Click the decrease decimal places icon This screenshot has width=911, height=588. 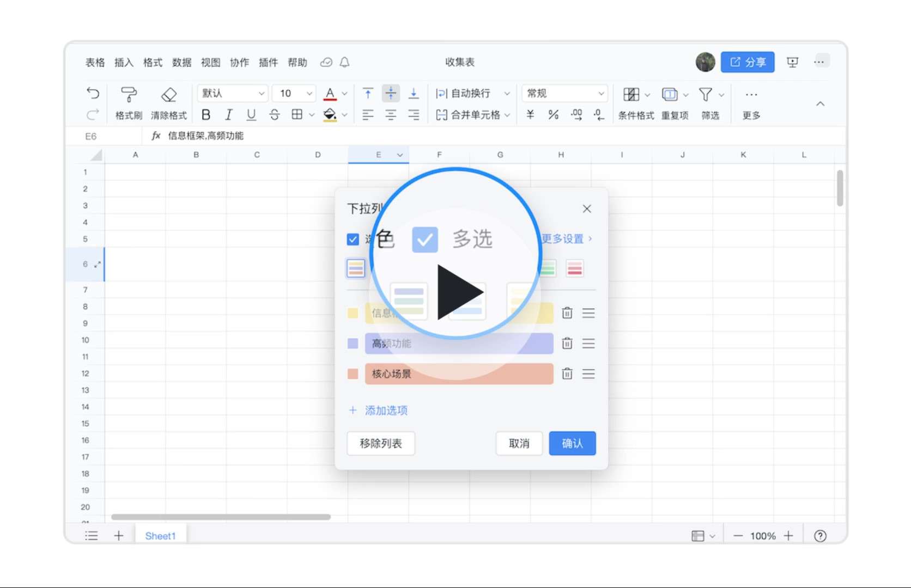coord(599,115)
